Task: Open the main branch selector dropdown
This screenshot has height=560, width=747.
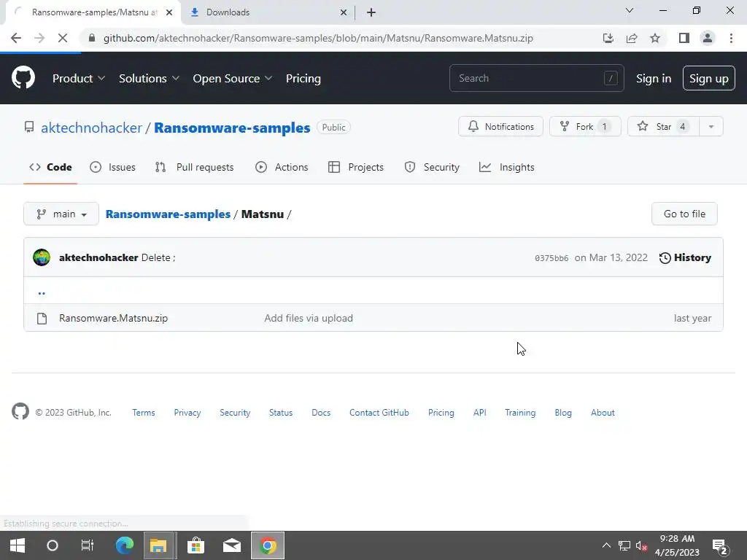Action: [x=61, y=214]
